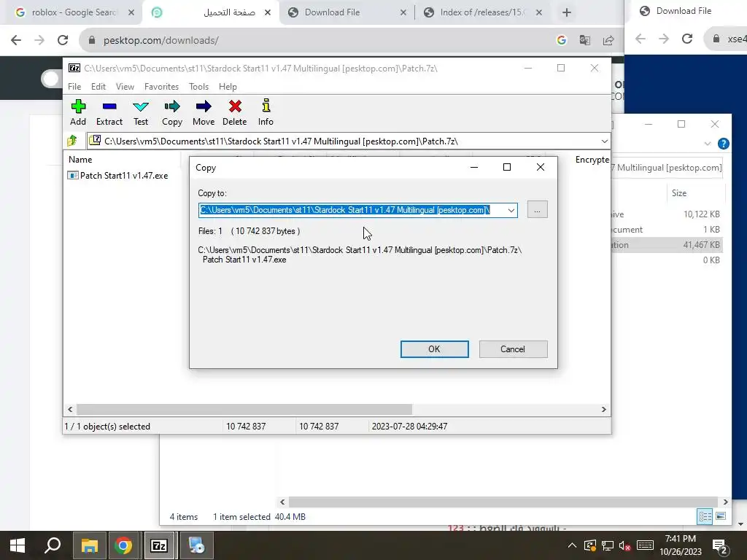Screen dimensions: 747x560
Task: Click the Extract toolbar icon
Action: coord(109,112)
